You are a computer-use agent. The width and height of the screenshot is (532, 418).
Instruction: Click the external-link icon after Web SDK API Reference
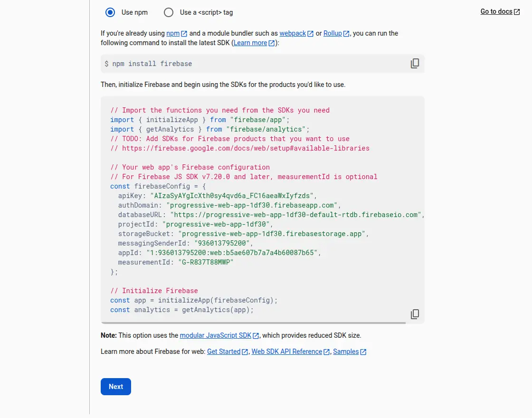click(326, 352)
